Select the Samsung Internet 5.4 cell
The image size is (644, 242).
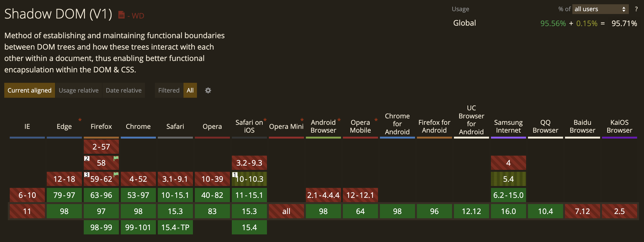click(x=508, y=179)
